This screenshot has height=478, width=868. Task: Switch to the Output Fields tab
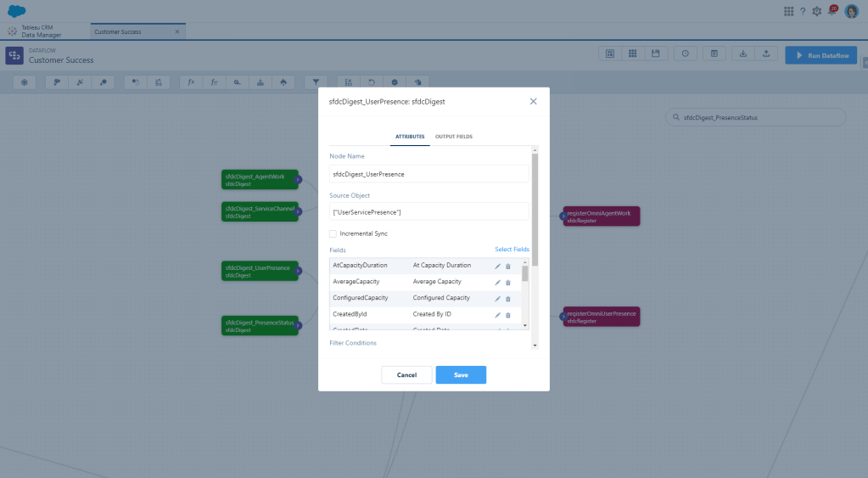click(454, 137)
